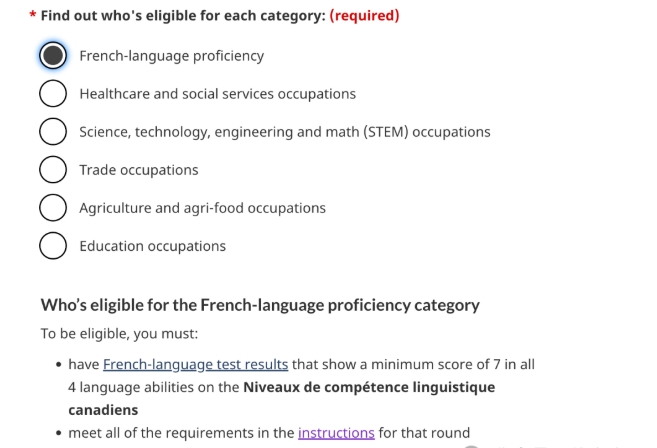Click the 'Education occupations' label text
This screenshot has width=657, height=448.
[x=153, y=246]
